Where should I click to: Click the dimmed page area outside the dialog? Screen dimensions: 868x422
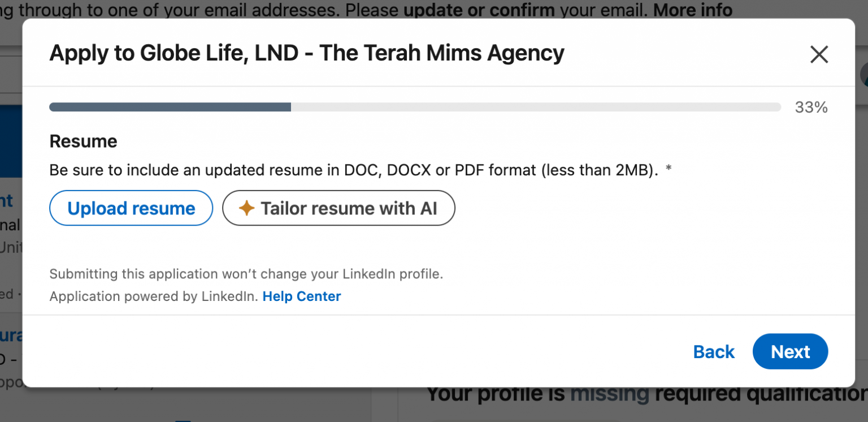coord(10,226)
